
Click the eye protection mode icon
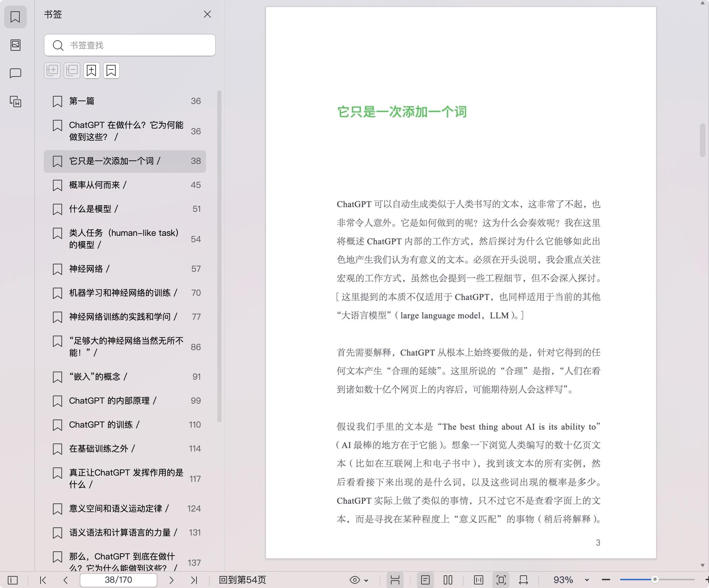pyautogui.click(x=354, y=580)
